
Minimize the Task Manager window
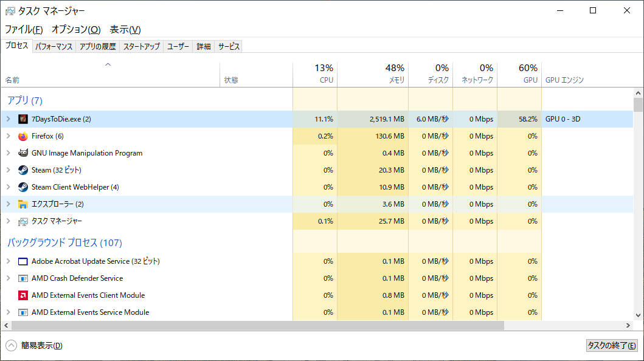560,11
